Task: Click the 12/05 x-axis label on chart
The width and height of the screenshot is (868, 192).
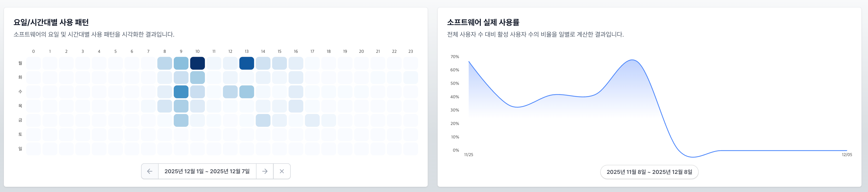Action: tap(847, 155)
